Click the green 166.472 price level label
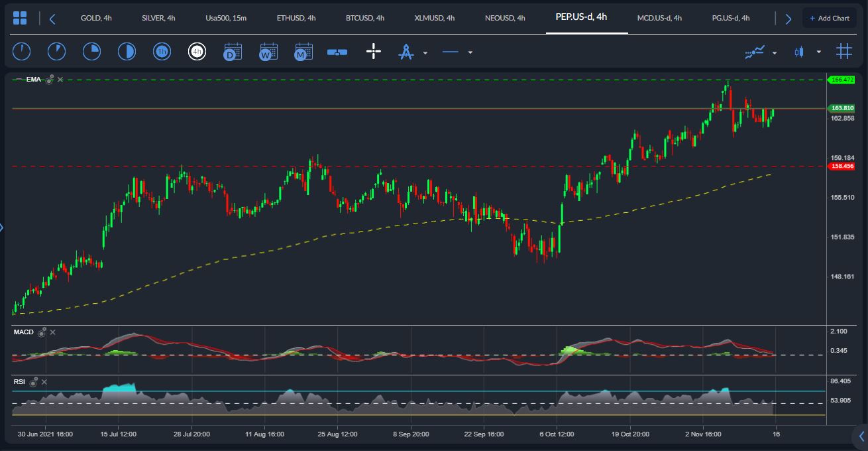This screenshot has width=868, height=451. click(841, 80)
